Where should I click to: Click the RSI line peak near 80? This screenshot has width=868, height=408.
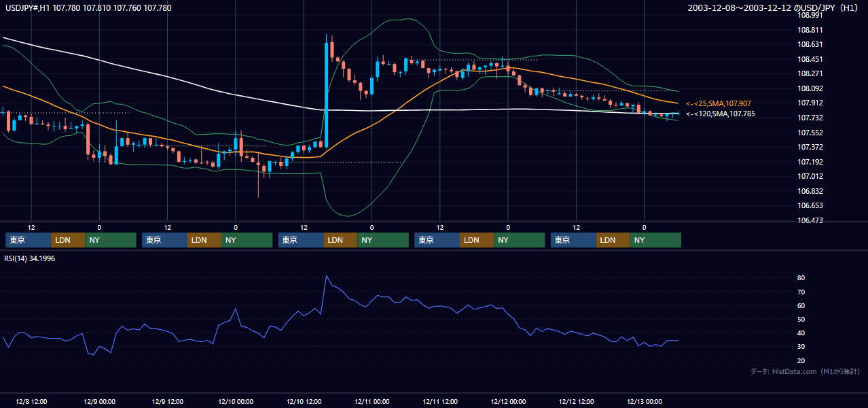pos(327,276)
